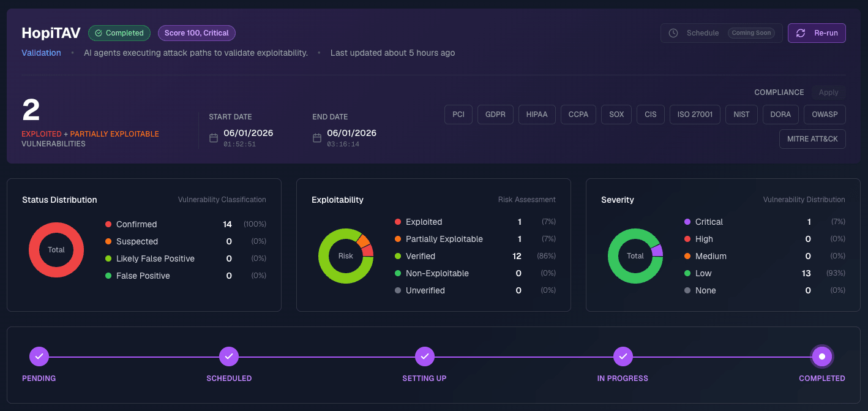The height and width of the screenshot is (411, 868).
Task: Toggle the PCI compliance filter
Action: (458, 115)
